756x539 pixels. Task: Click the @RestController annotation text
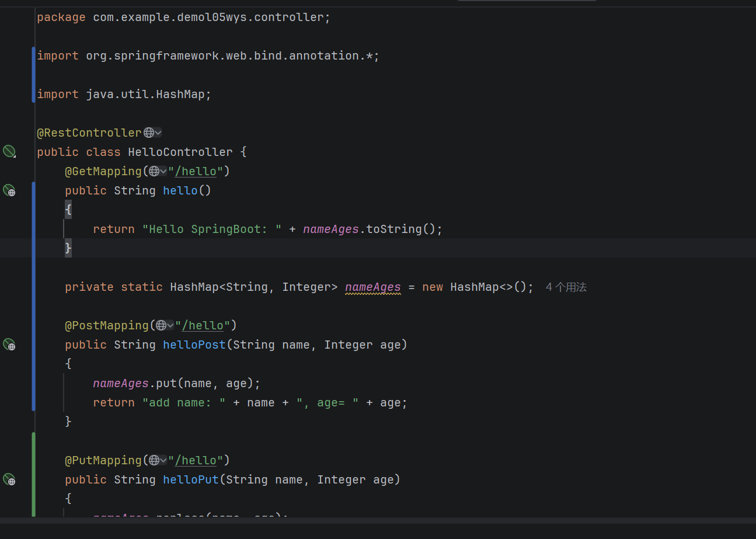pyautogui.click(x=89, y=133)
